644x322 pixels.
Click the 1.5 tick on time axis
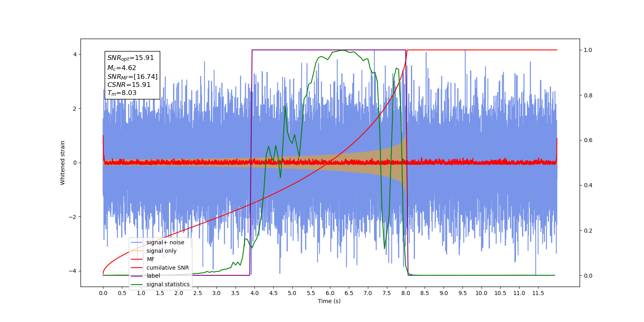[x=160, y=293]
